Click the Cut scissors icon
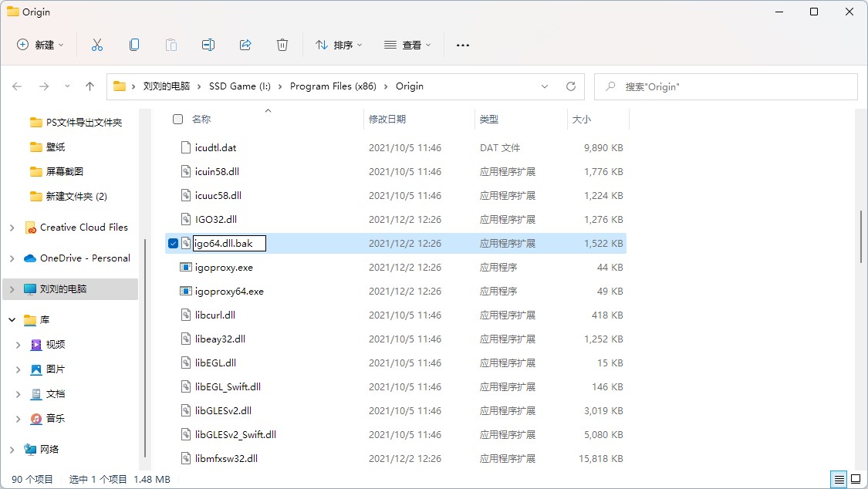The image size is (868, 489). (x=97, y=45)
